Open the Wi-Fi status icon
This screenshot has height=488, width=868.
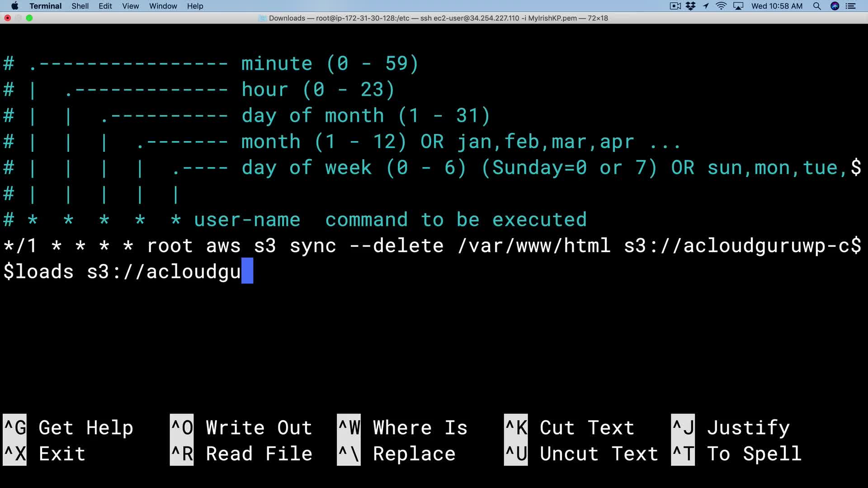721,6
